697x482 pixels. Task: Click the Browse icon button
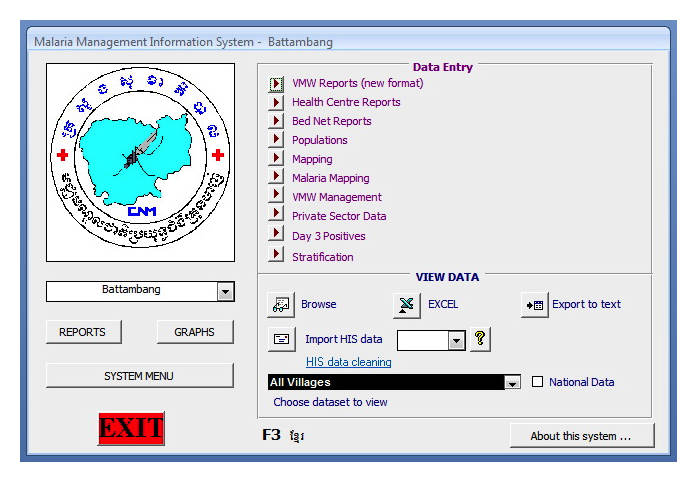(x=281, y=304)
